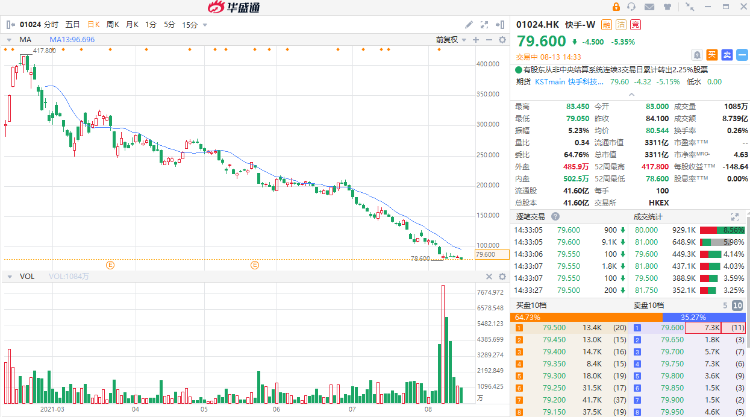Expand chart to fullscreen view
The width and height of the screenshot is (750, 417).
coord(485,23)
